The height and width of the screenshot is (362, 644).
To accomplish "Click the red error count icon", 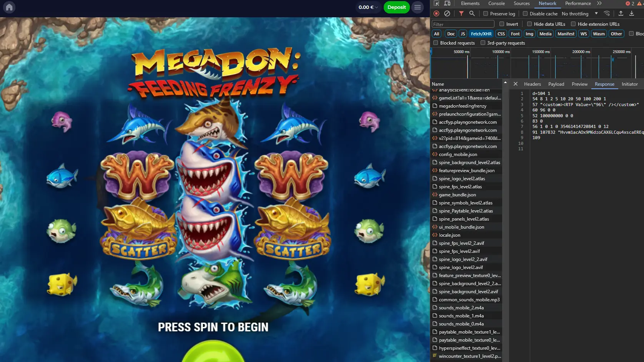I will 628,3.
